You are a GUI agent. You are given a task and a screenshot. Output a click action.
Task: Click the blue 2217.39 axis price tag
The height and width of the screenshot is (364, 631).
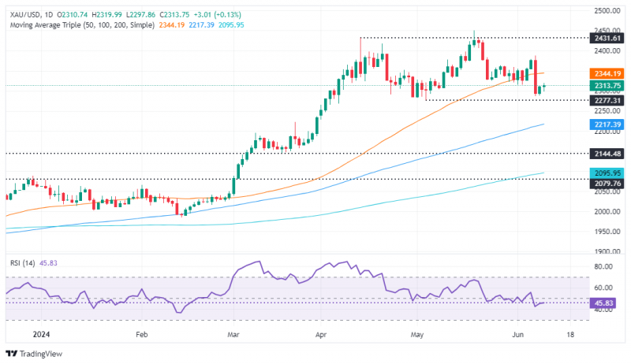[607, 124]
